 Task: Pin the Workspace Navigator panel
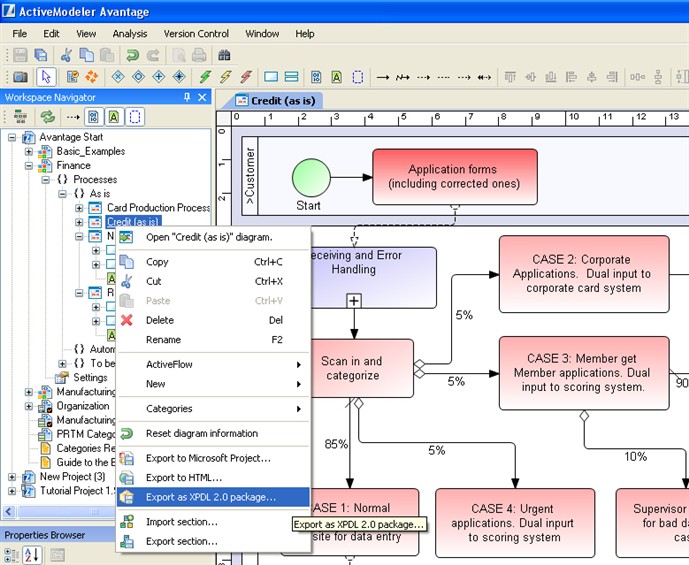pyautogui.click(x=187, y=97)
